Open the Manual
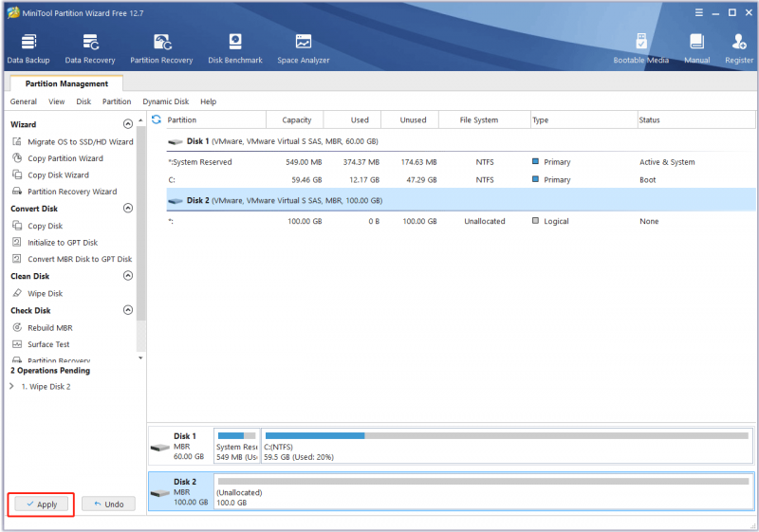Viewport: 759px width, 532px height. (697, 48)
